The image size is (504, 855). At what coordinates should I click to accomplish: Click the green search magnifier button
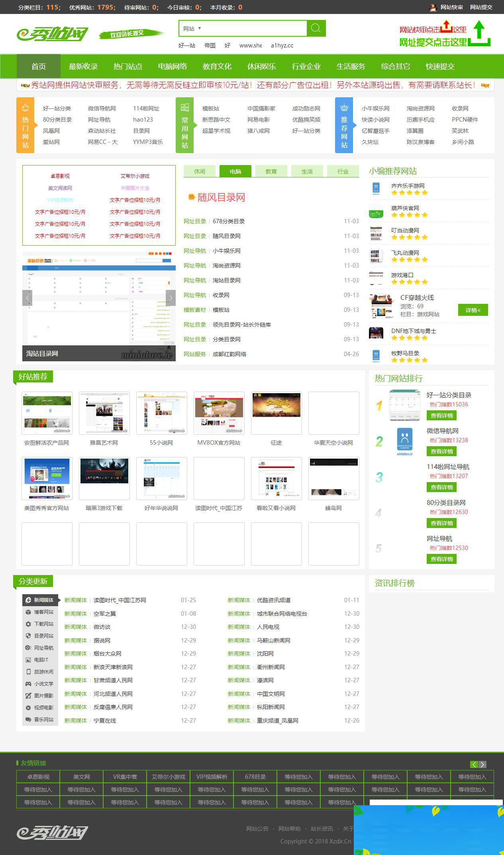[x=316, y=28]
